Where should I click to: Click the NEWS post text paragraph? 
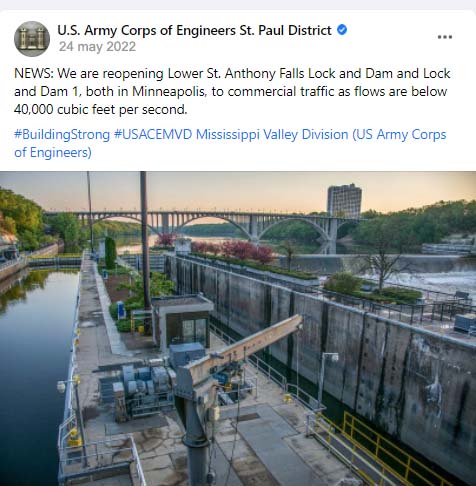(x=232, y=91)
